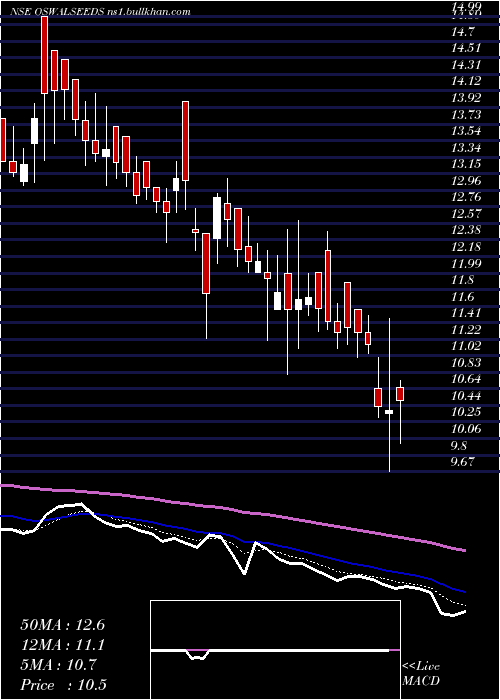Click the 13.92 price axis label
Viewport: 500px width, 700px height.
click(465, 98)
